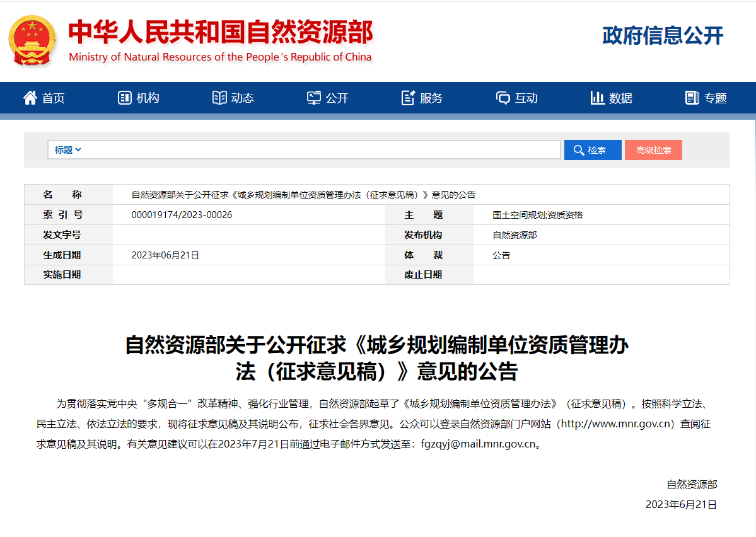
Task: Click the 发布机构 label cell
Action: [429, 234]
